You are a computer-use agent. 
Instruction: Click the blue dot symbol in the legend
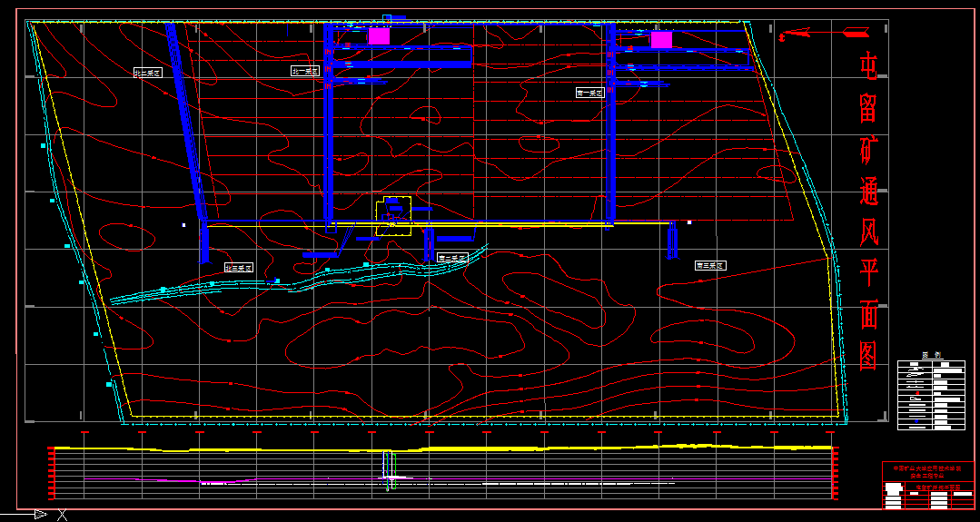[x=916, y=421]
